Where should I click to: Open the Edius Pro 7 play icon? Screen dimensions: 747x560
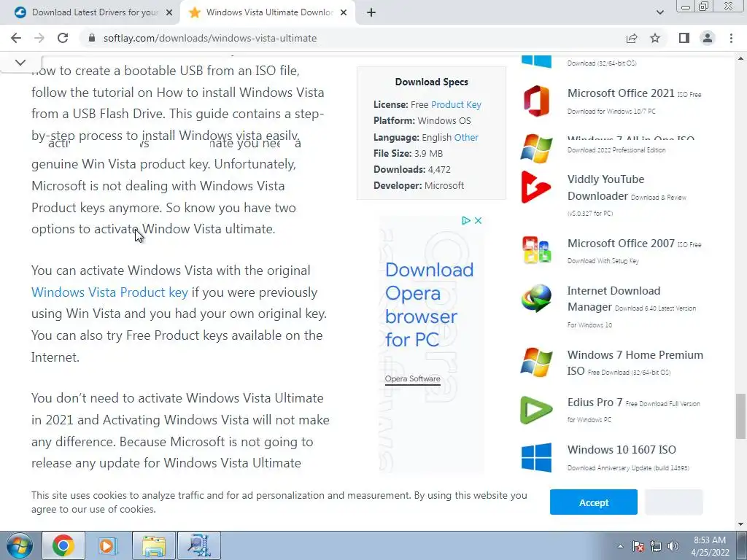(x=536, y=410)
